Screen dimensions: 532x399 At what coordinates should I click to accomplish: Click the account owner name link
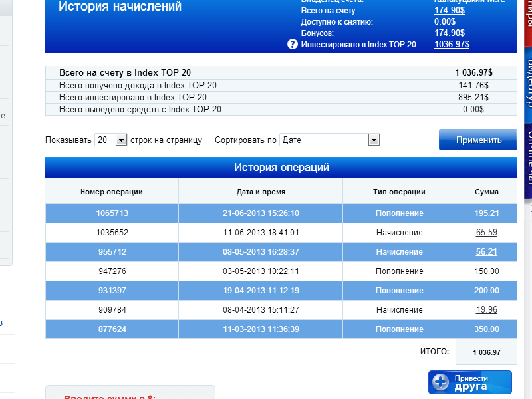(x=469, y=1)
